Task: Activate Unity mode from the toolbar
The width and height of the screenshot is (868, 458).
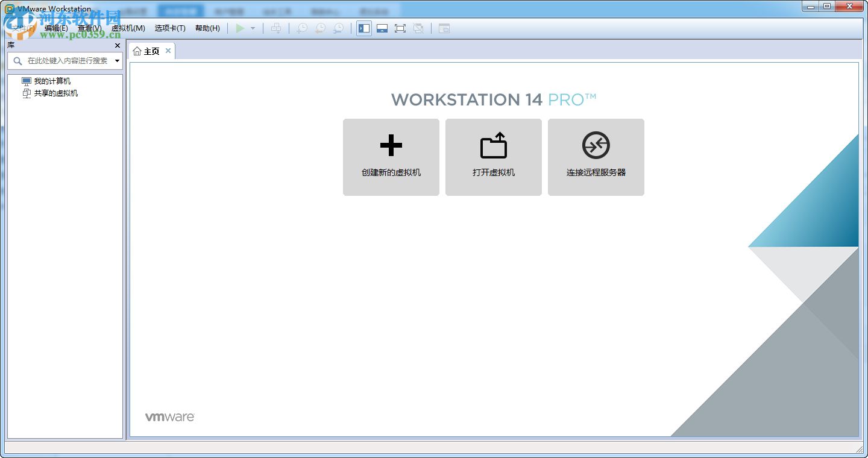Action: (x=419, y=28)
